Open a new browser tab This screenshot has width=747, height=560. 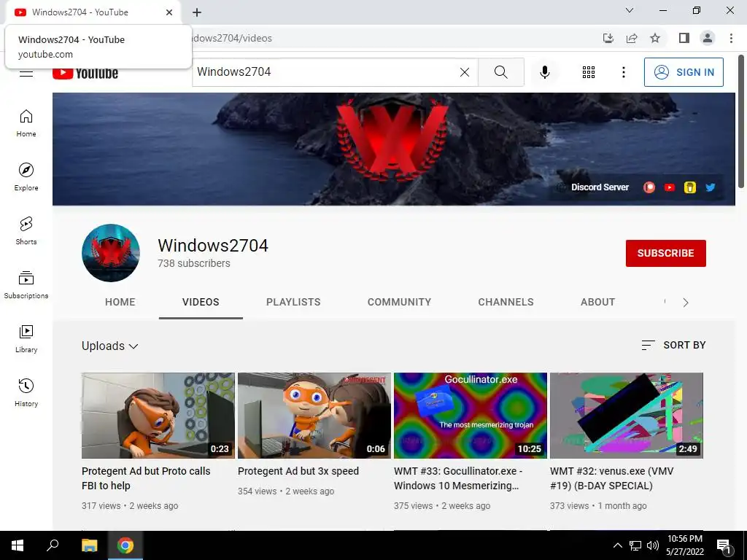(x=197, y=12)
